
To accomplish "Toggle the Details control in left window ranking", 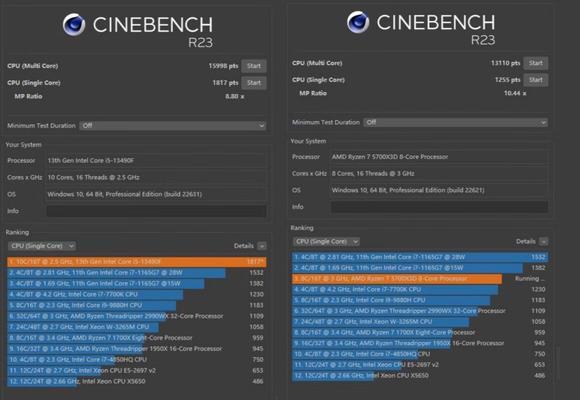I will [x=262, y=246].
